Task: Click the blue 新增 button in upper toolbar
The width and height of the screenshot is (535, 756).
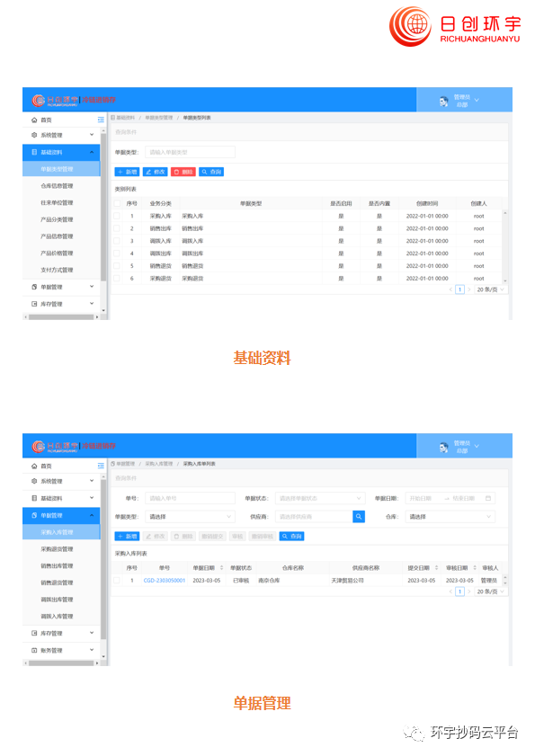Action: 127,172
